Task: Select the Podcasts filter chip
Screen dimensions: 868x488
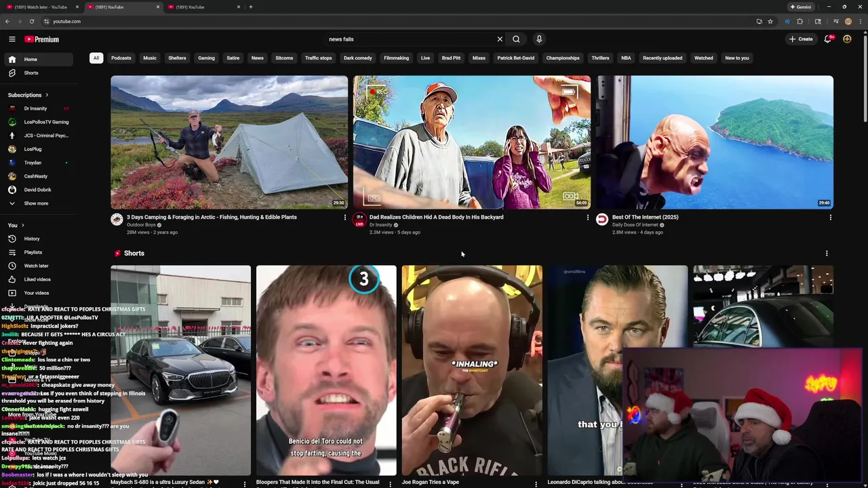Action: 121,58
